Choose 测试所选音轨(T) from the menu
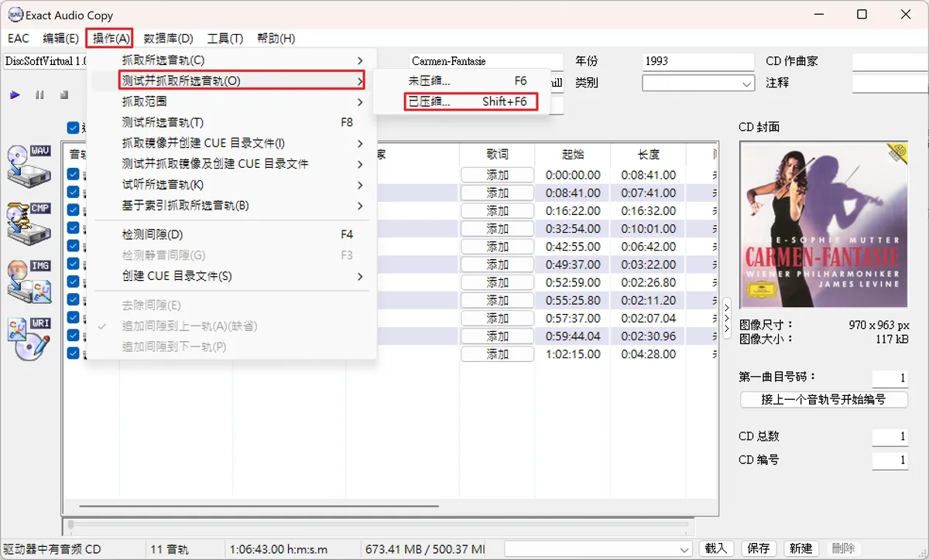The width and height of the screenshot is (929, 560). [232, 122]
